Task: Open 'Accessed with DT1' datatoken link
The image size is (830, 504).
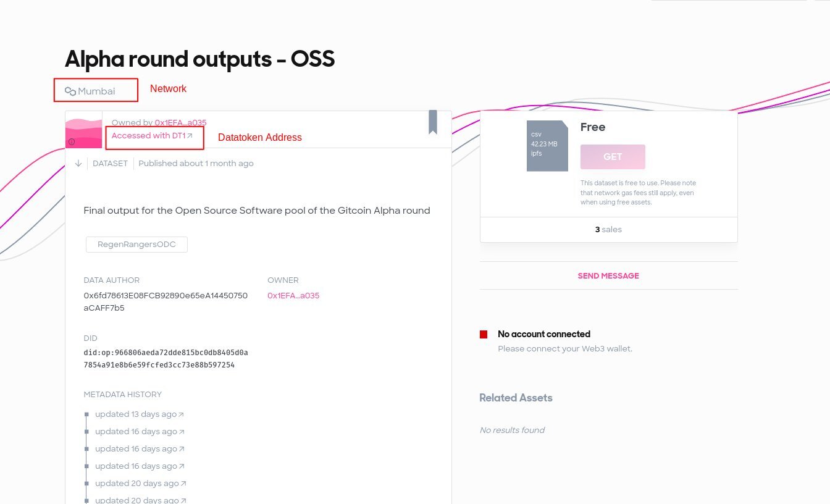Action: click(x=148, y=136)
